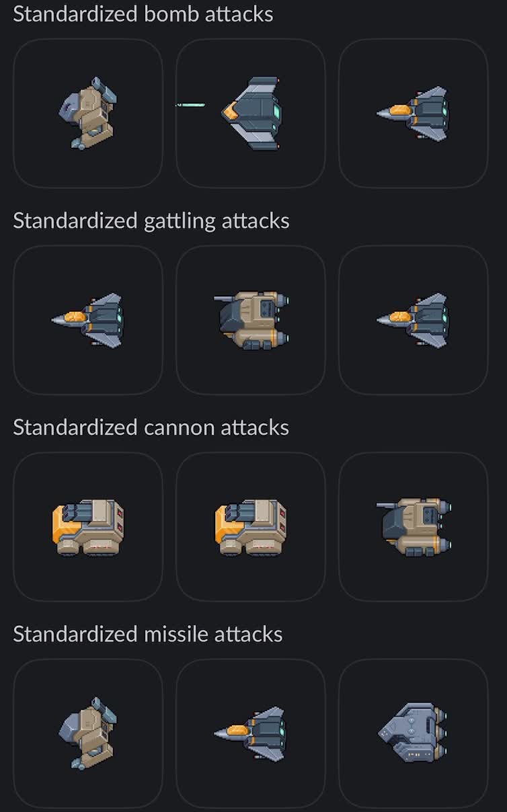This screenshot has height=812, width=507.
Task: Select the gray triple-thruster ship in missile attacks
Action: [413, 733]
